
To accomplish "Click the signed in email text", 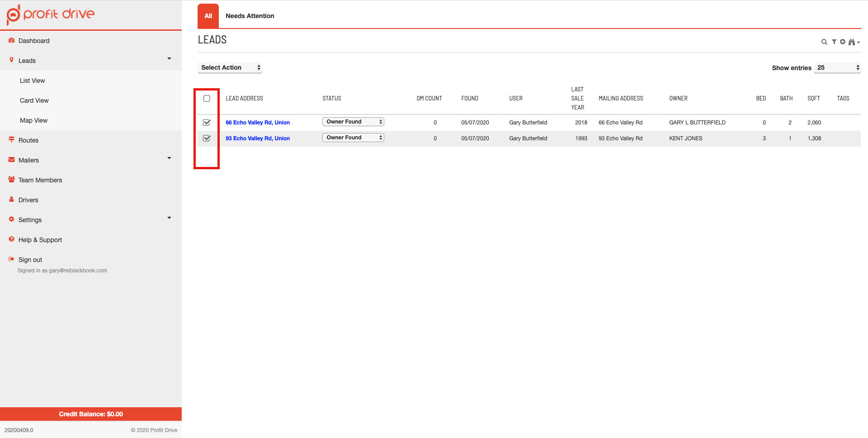I will pyautogui.click(x=62, y=271).
